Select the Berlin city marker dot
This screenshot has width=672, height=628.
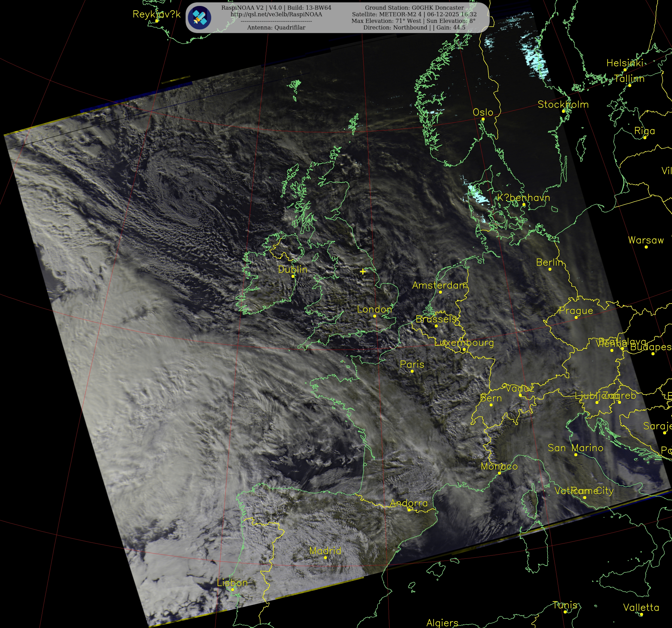tap(550, 269)
